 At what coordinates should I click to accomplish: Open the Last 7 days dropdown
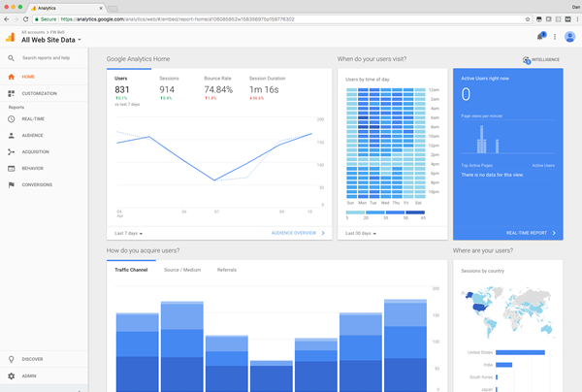coord(128,234)
